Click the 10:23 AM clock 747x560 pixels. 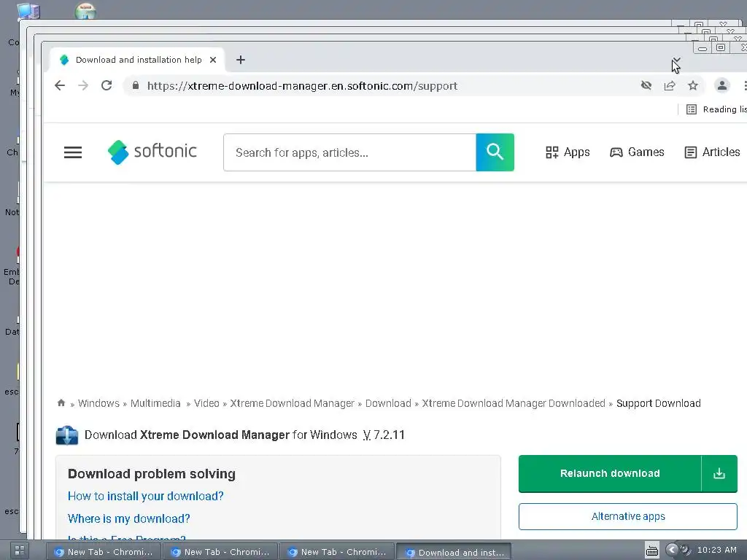point(716,550)
